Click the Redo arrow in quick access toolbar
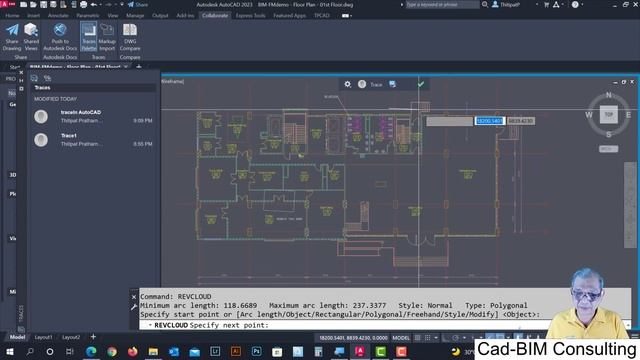This screenshot has width=640, height=360. [x=110, y=4]
